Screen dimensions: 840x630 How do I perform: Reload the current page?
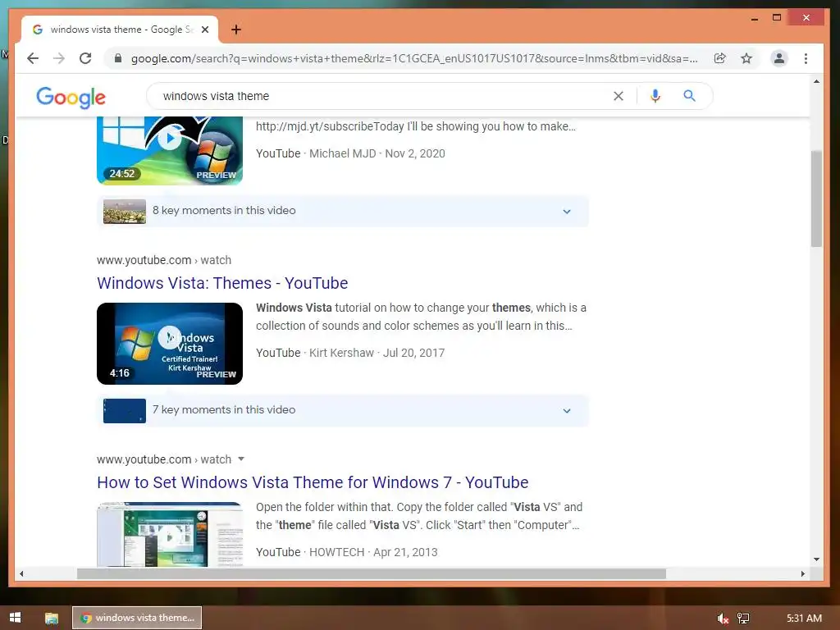tap(85, 58)
